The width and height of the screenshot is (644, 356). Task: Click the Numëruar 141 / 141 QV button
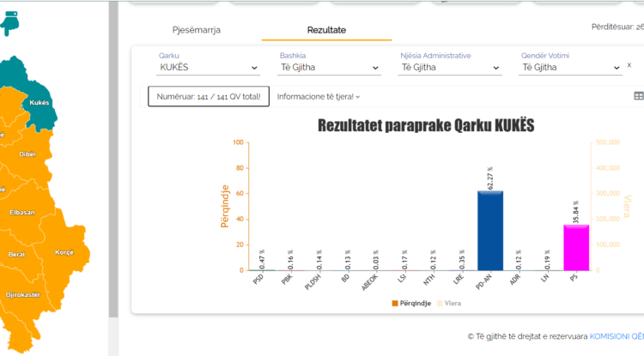click(x=209, y=97)
